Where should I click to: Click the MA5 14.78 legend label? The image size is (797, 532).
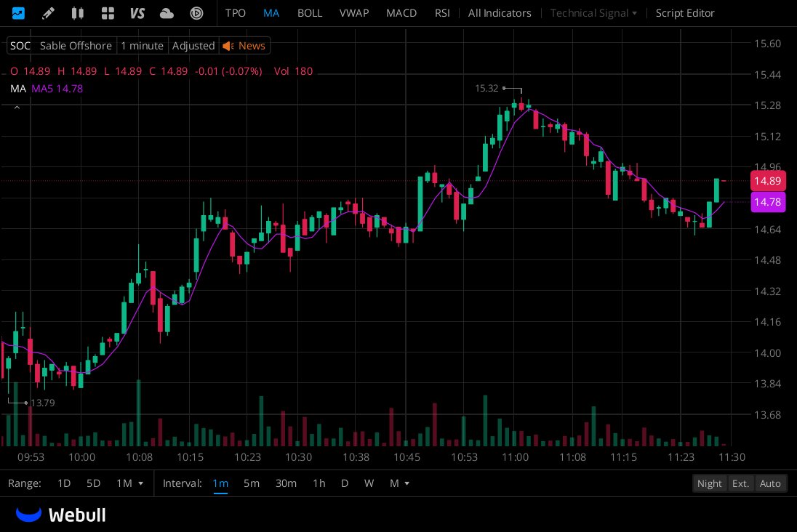click(57, 89)
